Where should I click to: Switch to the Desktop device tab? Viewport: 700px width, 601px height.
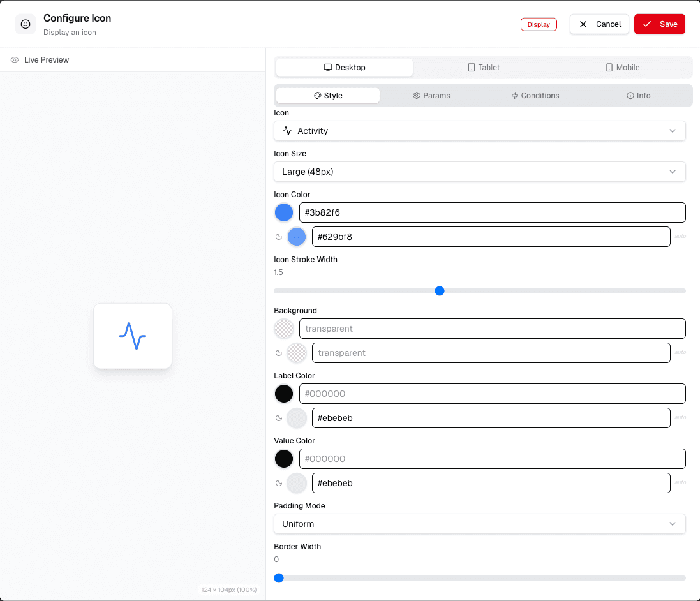(344, 68)
